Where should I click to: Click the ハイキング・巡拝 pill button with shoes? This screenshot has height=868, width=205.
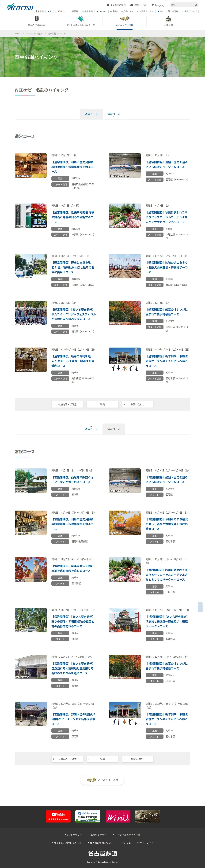(102, 780)
